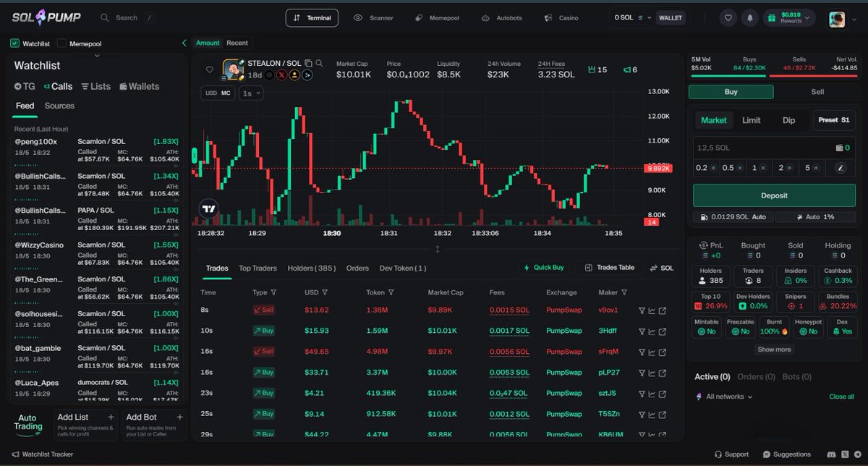This screenshot has width=868, height=466.
Task: Toggle SOL currency display in trades
Action: pyautogui.click(x=662, y=268)
